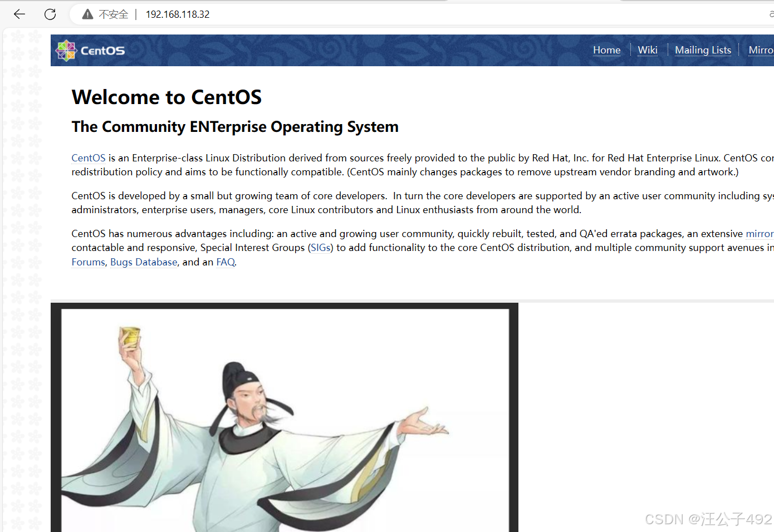Click the mirror hyperlink in the third paragraph
Screen dimensions: 774x532
click(x=760, y=233)
